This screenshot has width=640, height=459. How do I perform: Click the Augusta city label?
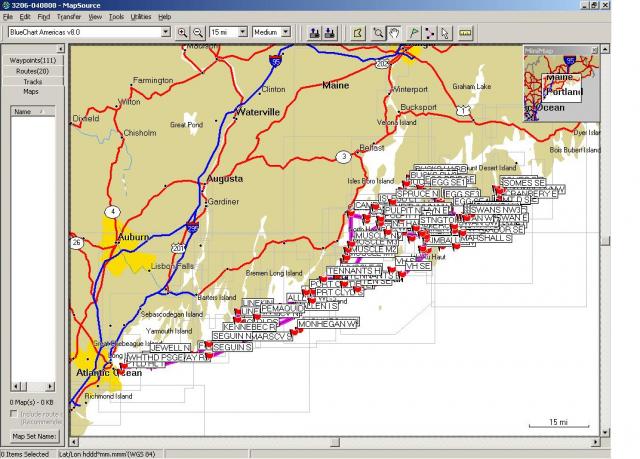click(x=225, y=179)
